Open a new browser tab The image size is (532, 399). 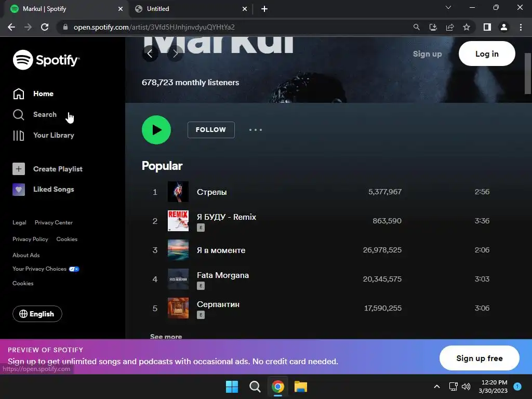264,9
